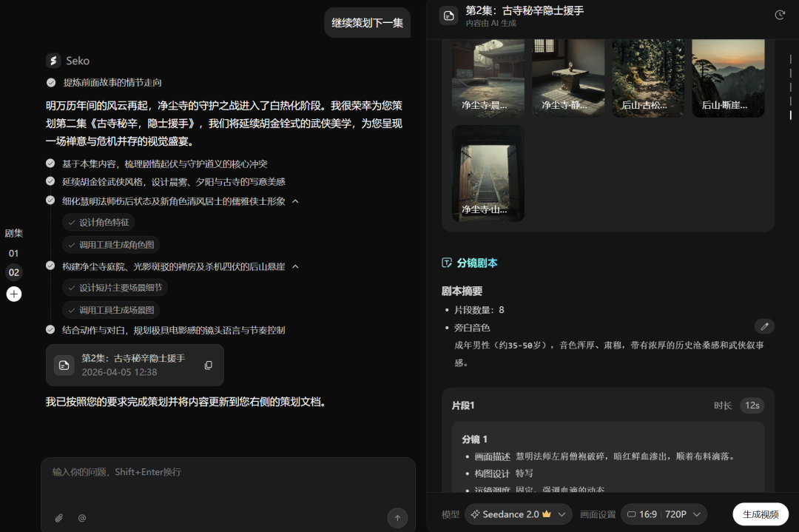Select episode 02 in the 剧集 sidebar
Screen dimensions: 799x532
tap(14, 272)
